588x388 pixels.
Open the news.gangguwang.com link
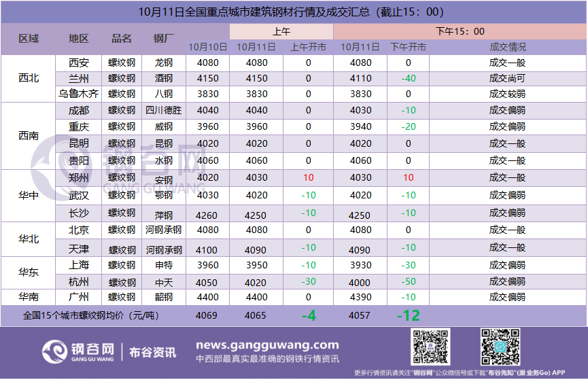coord(267,345)
